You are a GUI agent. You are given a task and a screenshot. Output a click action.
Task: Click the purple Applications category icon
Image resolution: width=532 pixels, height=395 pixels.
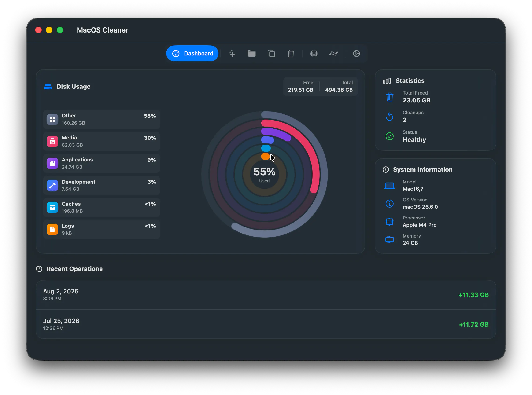[52, 163]
